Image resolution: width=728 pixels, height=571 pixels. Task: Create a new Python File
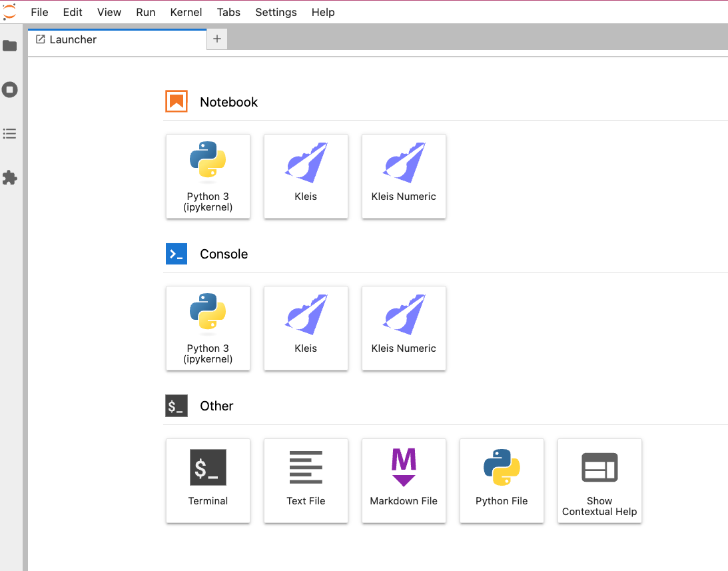[x=502, y=481]
